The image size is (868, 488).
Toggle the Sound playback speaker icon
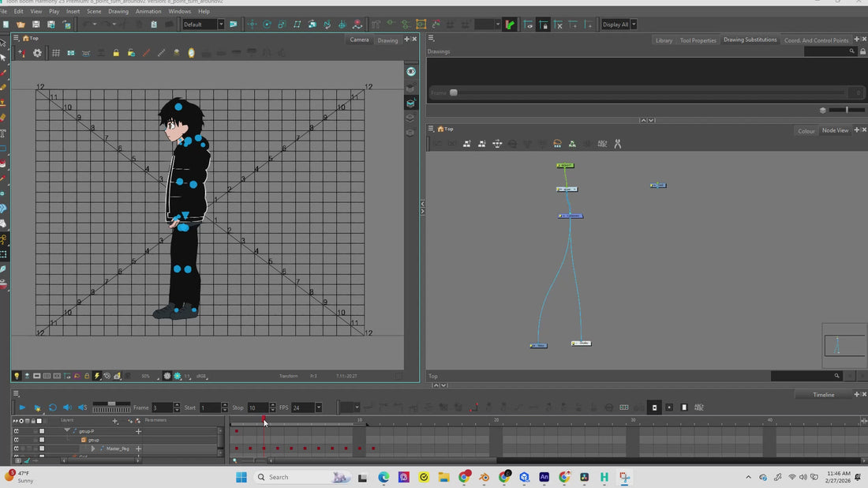[x=67, y=407]
